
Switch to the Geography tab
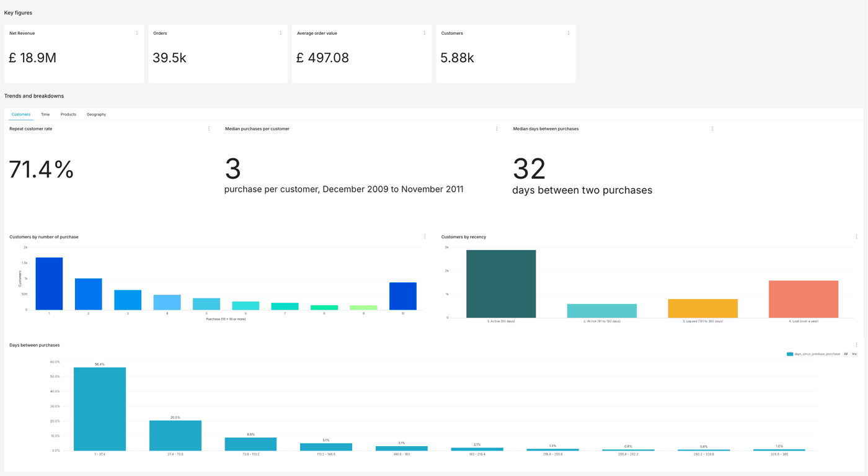[x=96, y=114]
